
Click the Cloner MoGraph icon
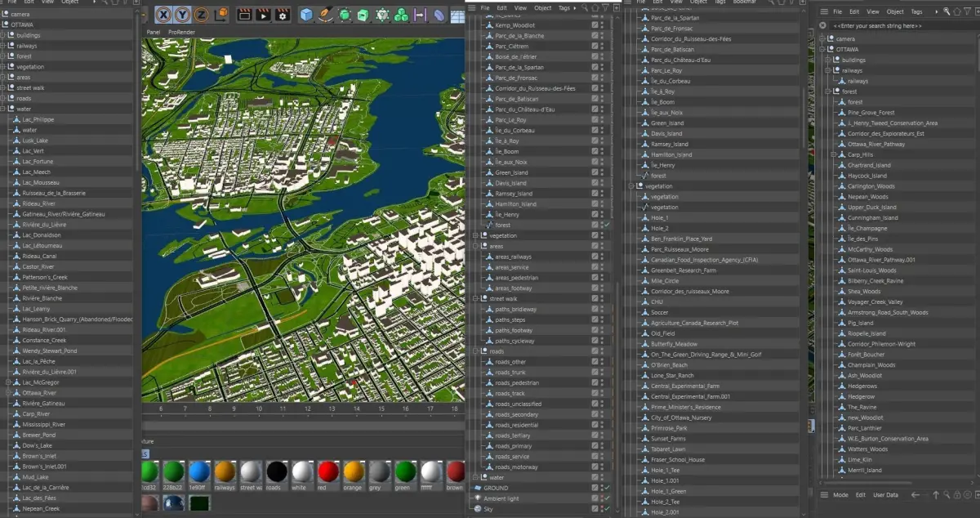pyautogui.click(x=382, y=15)
